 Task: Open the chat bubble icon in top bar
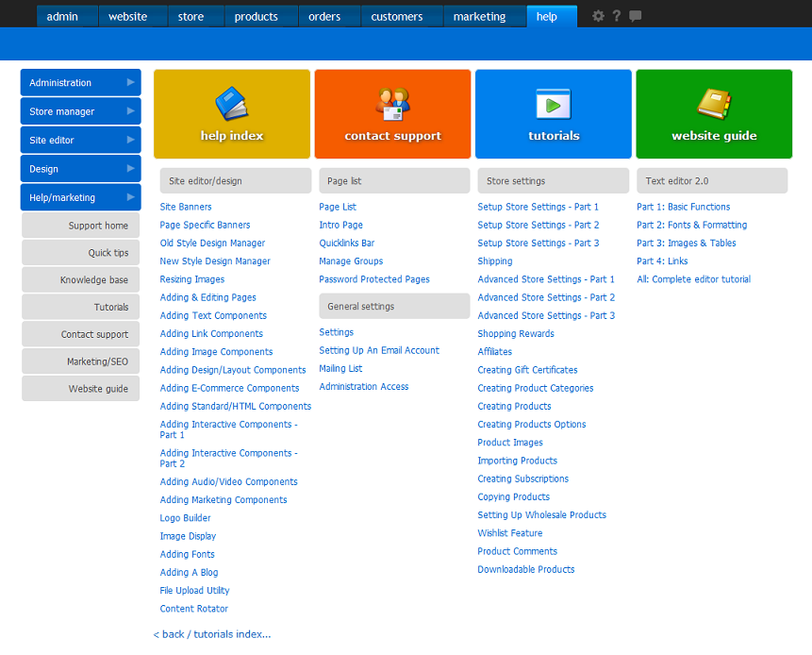coord(636,16)
